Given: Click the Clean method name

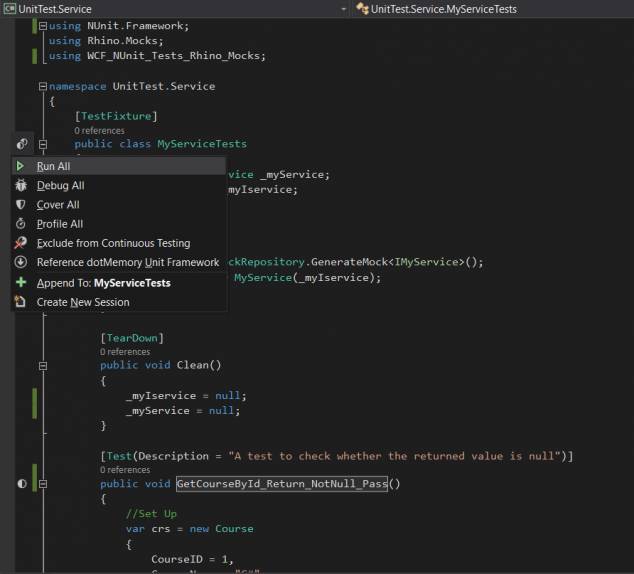Looking at the screenshot, I should coord(192,365).
